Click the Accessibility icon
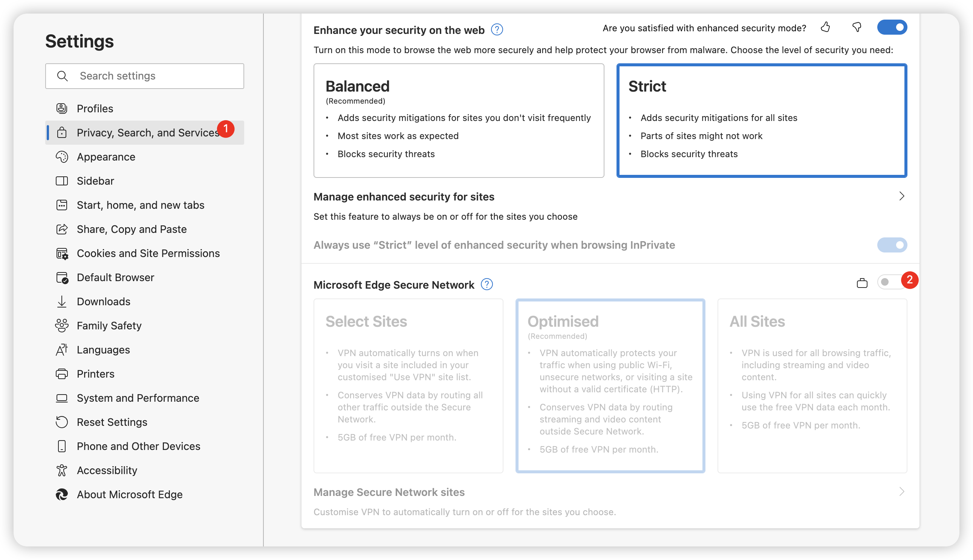The image size is (973, 560). 61,470
